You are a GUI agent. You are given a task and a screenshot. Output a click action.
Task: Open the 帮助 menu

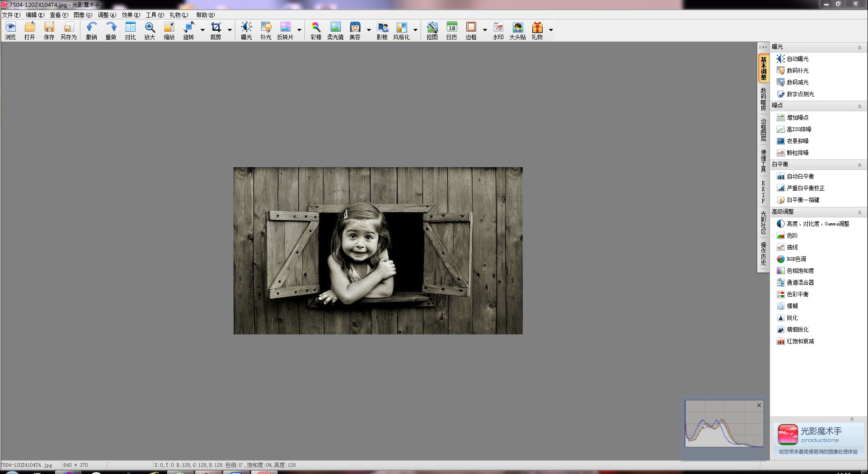[206, 15]
